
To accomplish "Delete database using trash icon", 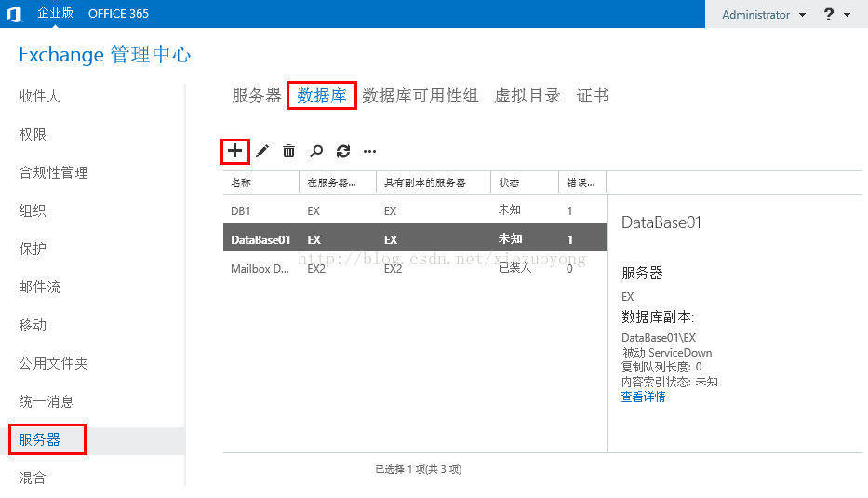I will (289, 151).
